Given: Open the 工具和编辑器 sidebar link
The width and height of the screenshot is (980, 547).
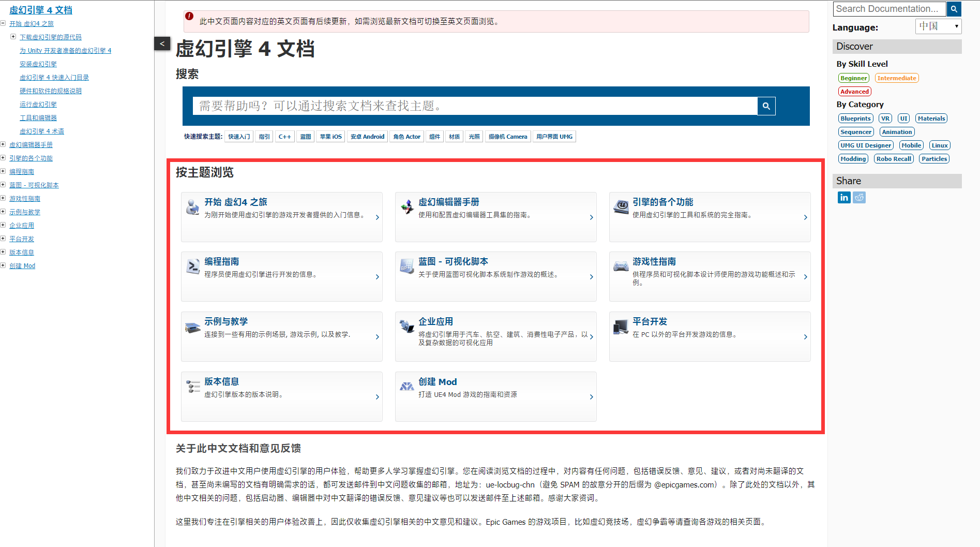Looking at the screenshot, I should click(x=38, y=117).
